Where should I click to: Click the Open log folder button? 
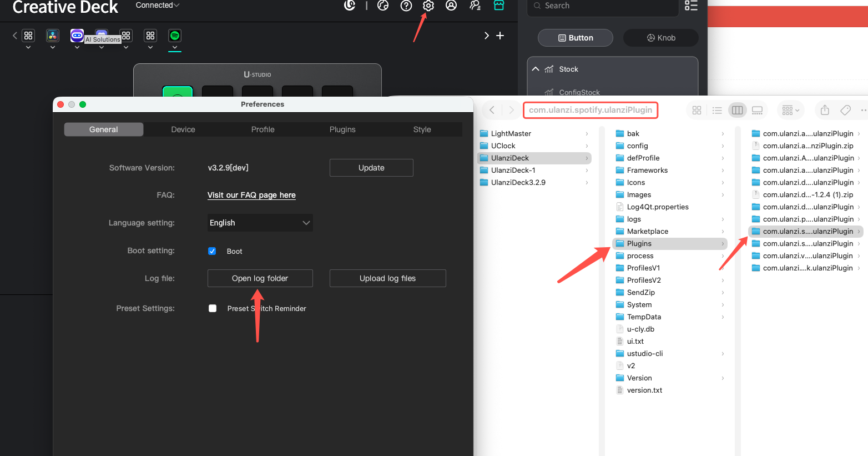click(x=260, y=278)
